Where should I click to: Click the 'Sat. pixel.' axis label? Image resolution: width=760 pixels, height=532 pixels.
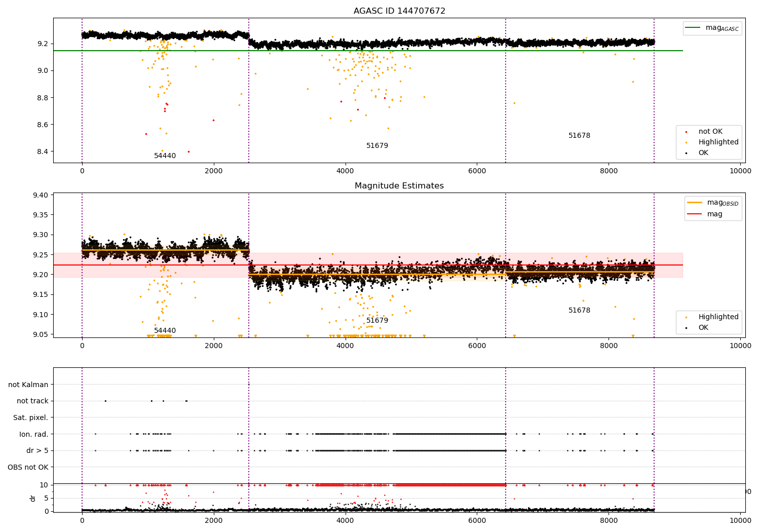point(30,418)
